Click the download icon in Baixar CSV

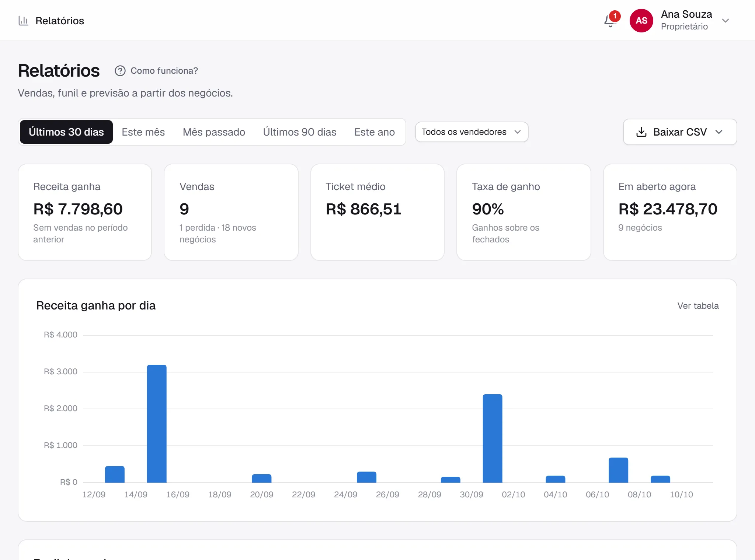[641, 132]
